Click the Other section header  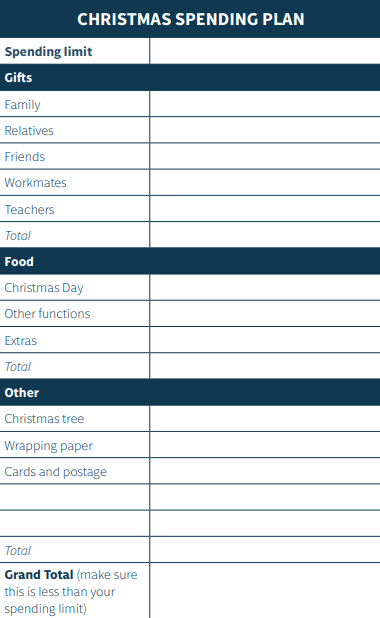click(x=190, y=392)
